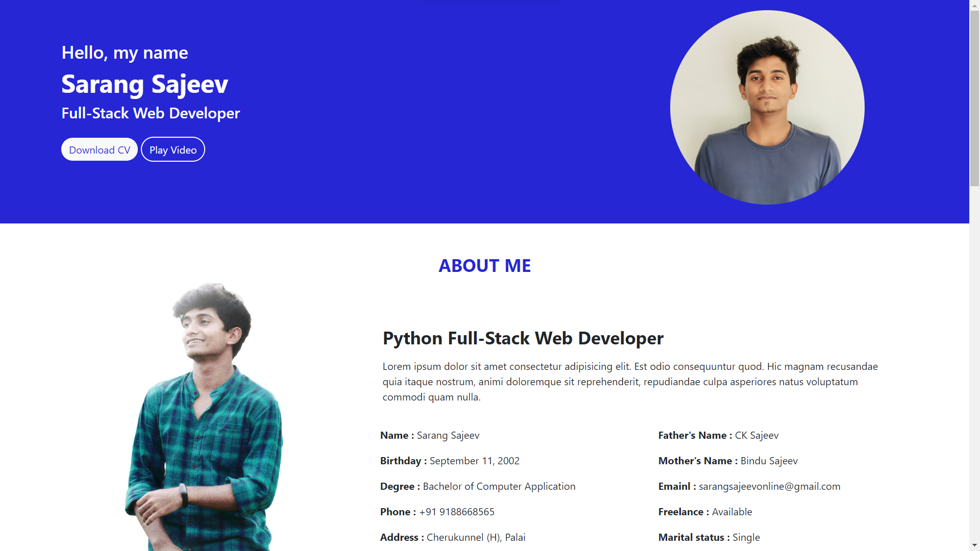Screen dimensions: 980x551
Task: Click the Sarang Sajeev hero name heading
Action: pos(144,84)
